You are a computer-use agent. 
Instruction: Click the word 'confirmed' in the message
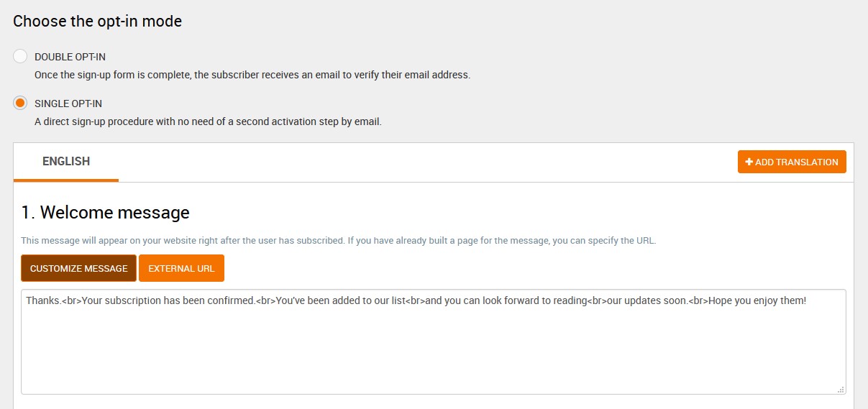[231, 300]
